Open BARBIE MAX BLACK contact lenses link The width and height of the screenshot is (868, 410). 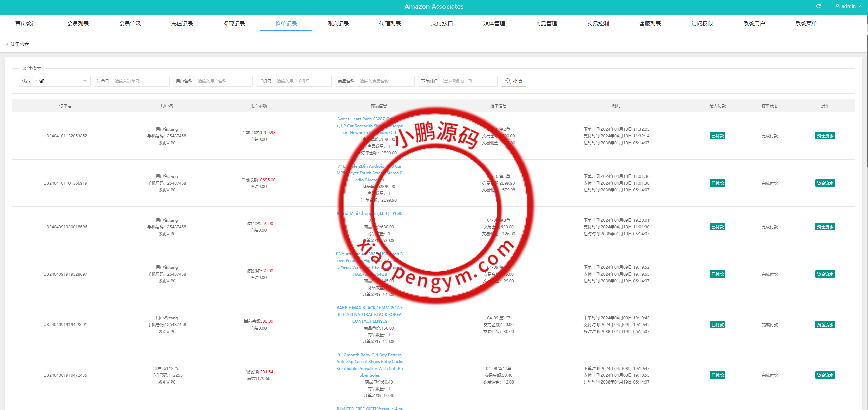[x=370, y=315]
